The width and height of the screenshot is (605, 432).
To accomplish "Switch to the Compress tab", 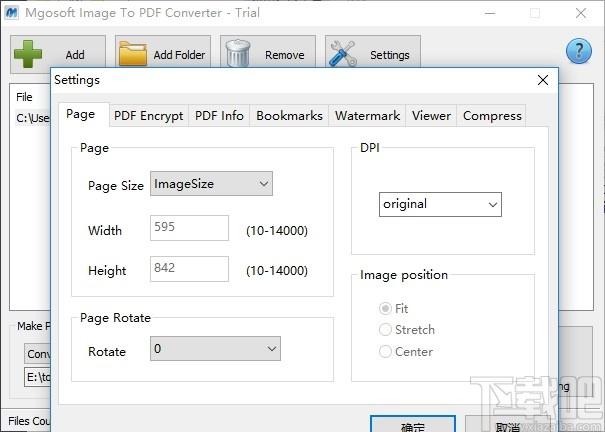I will click(492, 116).
